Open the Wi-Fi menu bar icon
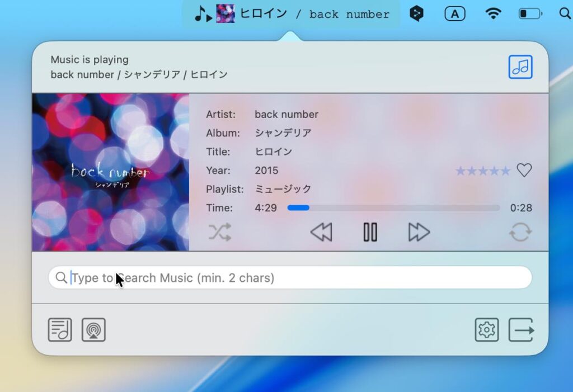The width and height of the screenshot is (573, 392). pyautogui.click(x=493, y=14)
